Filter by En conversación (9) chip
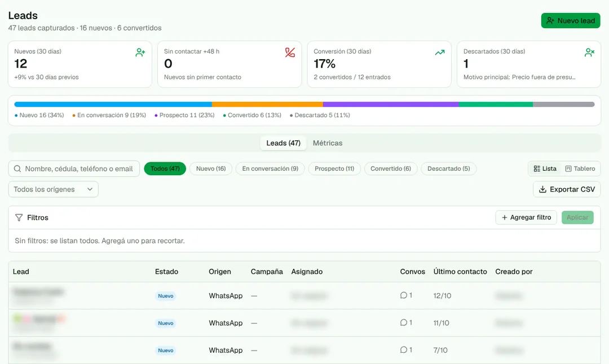Screen dimensions: 609x364 pos(270,169)
